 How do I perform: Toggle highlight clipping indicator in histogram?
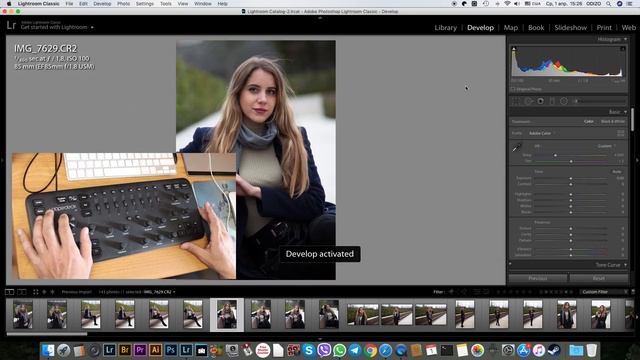pyautogui.click(x=622, y=49)
